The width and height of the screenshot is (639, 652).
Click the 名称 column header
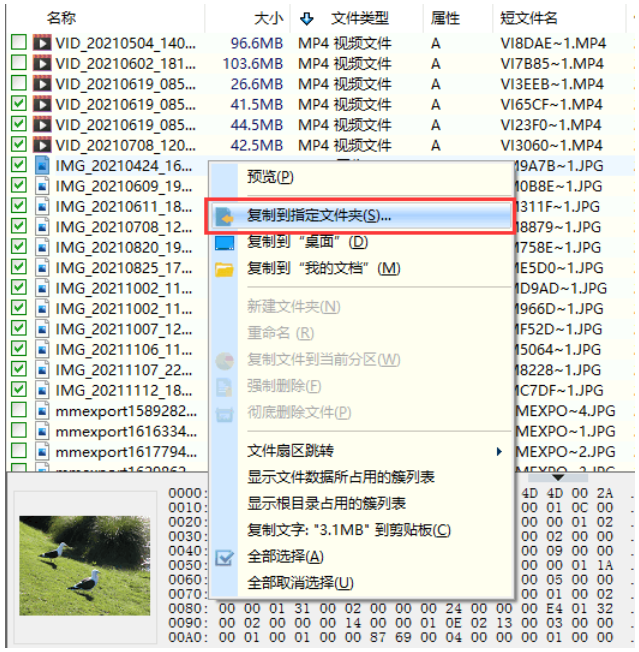click(62, 18)
